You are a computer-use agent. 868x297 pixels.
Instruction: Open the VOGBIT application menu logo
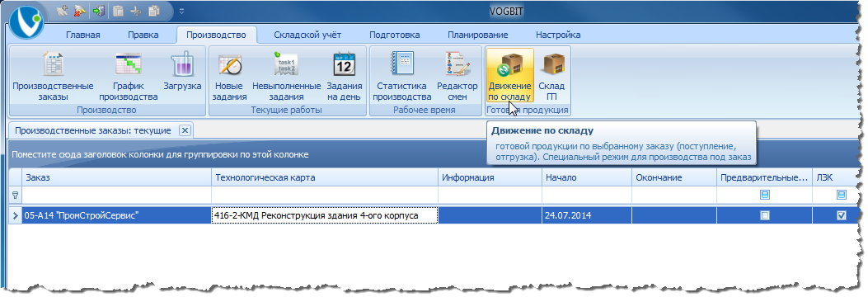click(26, 24)
